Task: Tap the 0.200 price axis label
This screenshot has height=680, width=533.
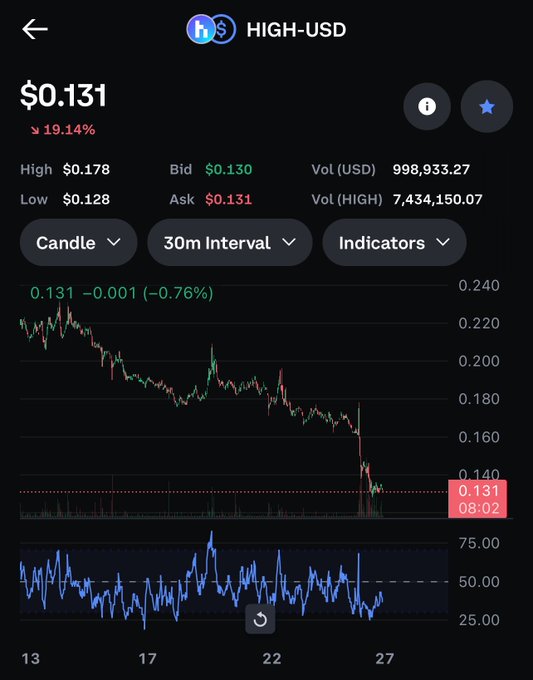Action: pyautogui.click(x=479, y=361)
